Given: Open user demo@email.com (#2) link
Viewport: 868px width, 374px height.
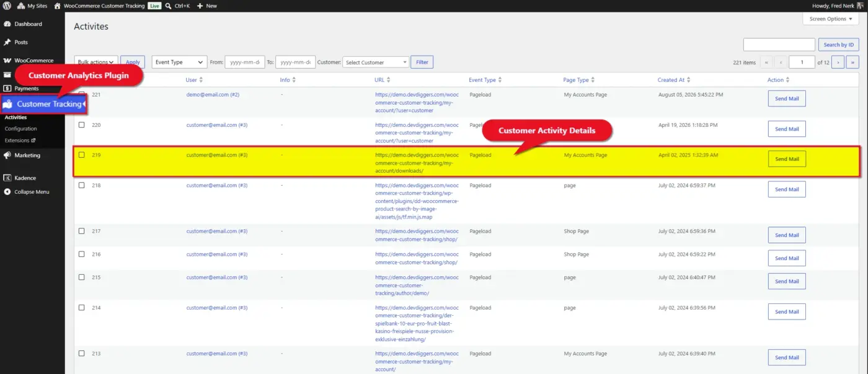Looking at the screenshot, I should point(213,95).
